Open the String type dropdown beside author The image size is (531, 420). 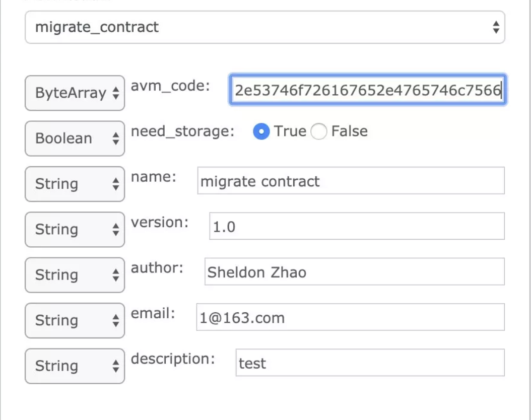point(75,275)
